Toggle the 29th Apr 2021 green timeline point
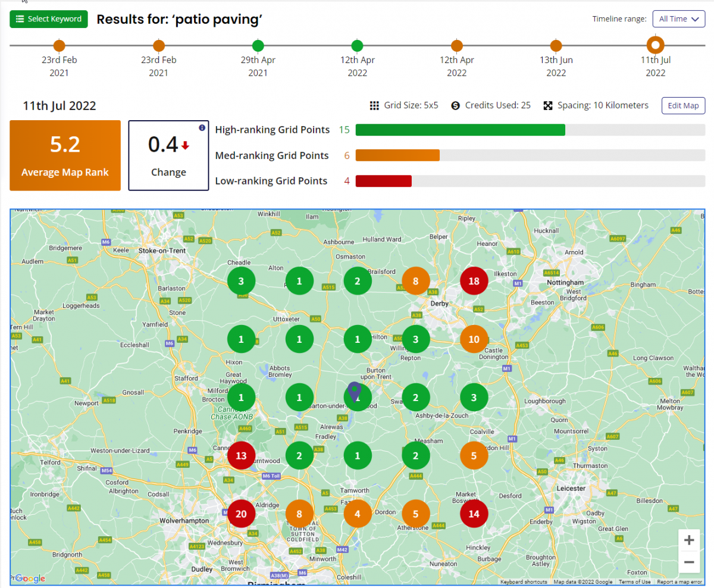714x588 pixels. (258, 45)
